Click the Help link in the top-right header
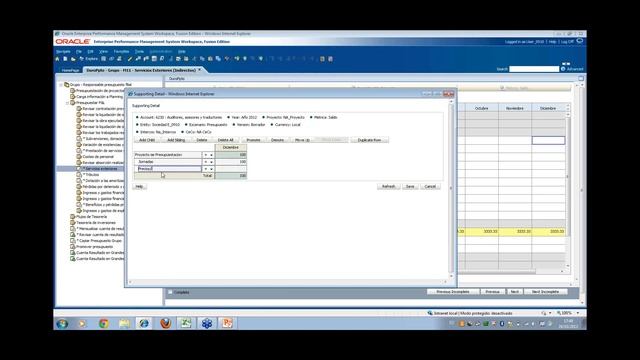The width and height of the screenshot is (640, 360). click(x=552, y=42)
